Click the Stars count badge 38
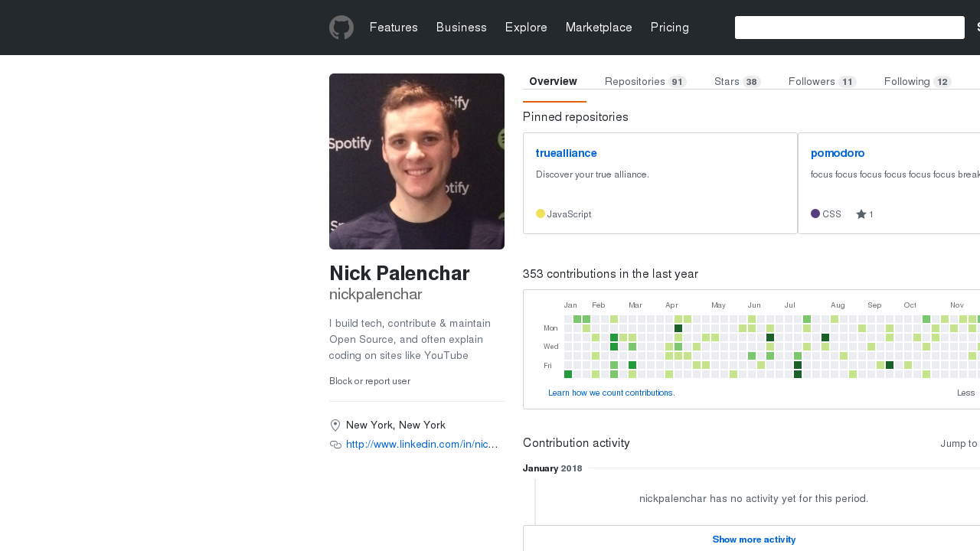 click(x=751, y=82)
